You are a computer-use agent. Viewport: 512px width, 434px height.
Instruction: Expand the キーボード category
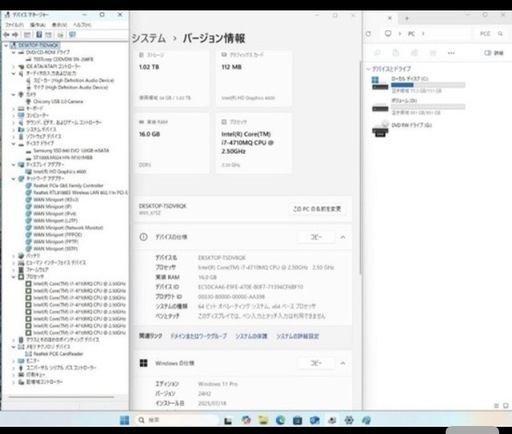click(x=14, y=109)
